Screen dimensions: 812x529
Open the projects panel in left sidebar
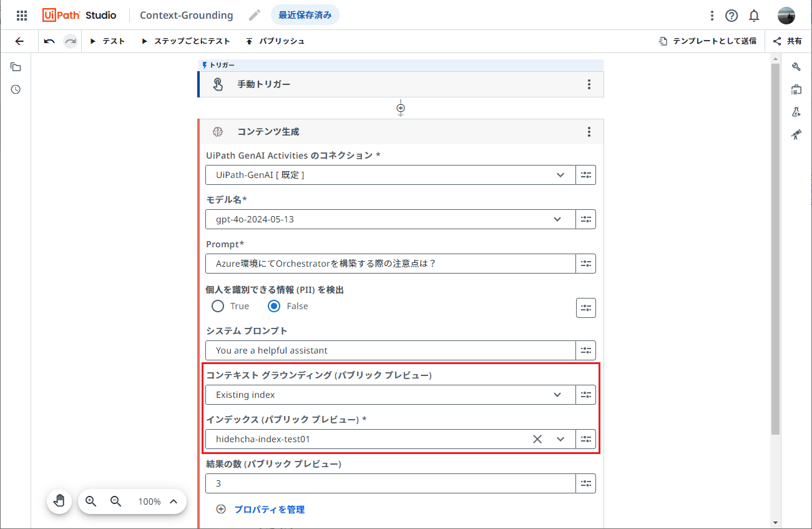(x=15, y=66)
